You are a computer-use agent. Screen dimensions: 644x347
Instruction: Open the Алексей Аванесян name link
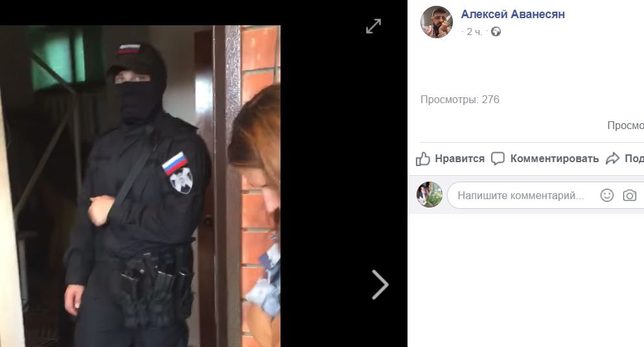(x=512, y=14)
